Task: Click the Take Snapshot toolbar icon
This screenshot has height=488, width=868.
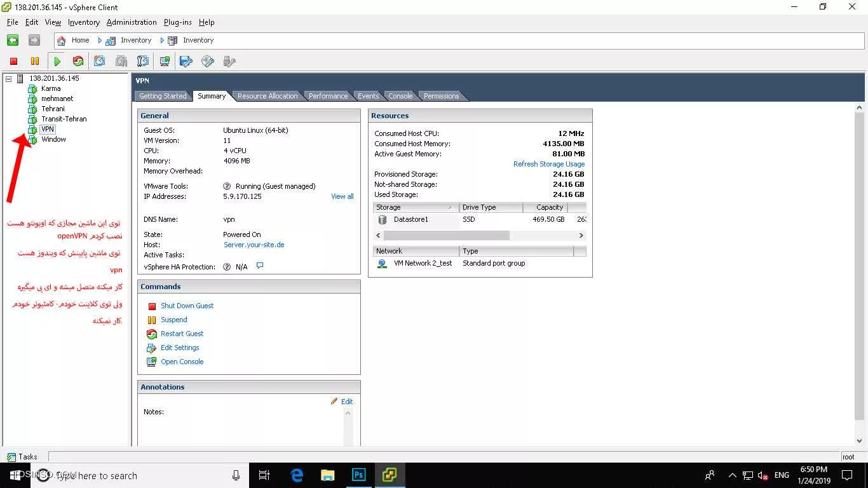Action: point(100,61)
